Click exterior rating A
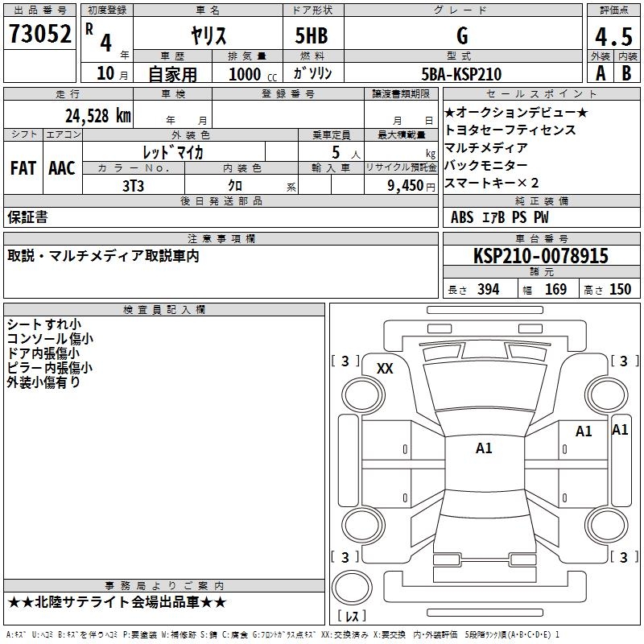Viewport: 644px width, 644px height. point(601,73)
